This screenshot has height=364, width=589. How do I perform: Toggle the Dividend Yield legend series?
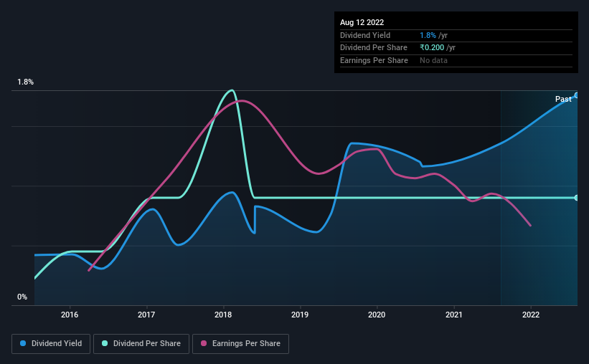[51, 344]
